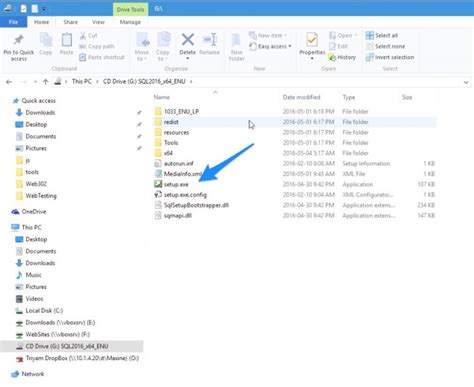Switch to the Share ribbon tab
Viewport: 474px width, 387px height.
71,22
